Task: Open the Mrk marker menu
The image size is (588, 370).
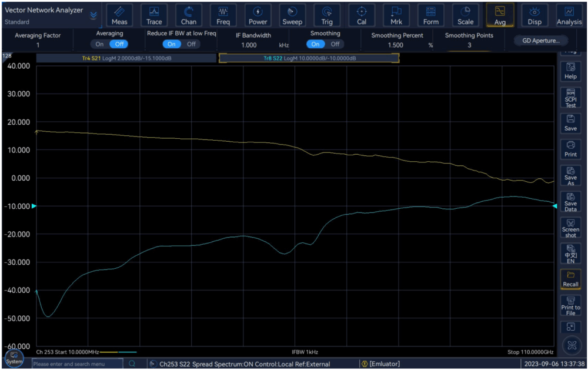Action: tap(396, 15)
